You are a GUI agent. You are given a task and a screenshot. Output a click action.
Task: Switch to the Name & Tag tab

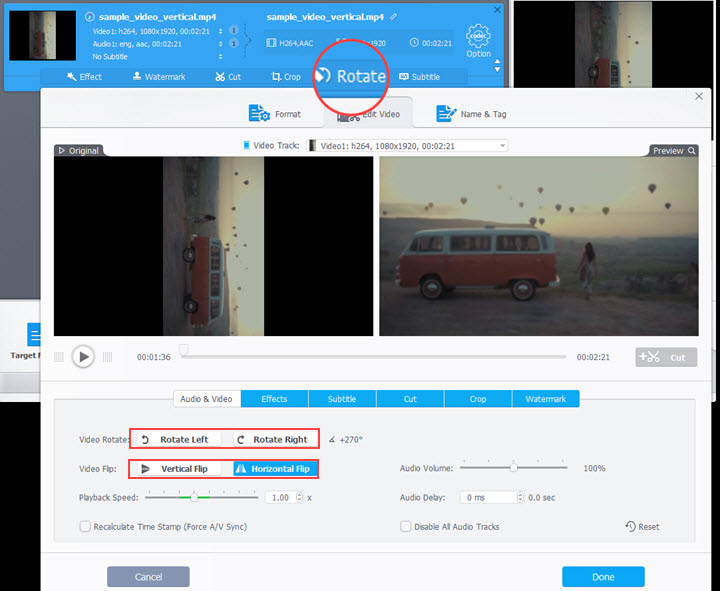[471, 113]
